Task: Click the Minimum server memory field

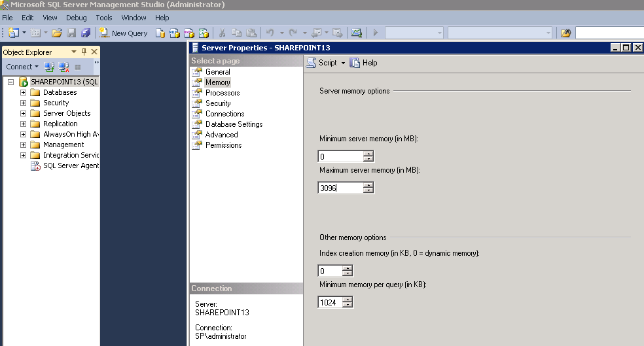Action: tap(340, 156)
